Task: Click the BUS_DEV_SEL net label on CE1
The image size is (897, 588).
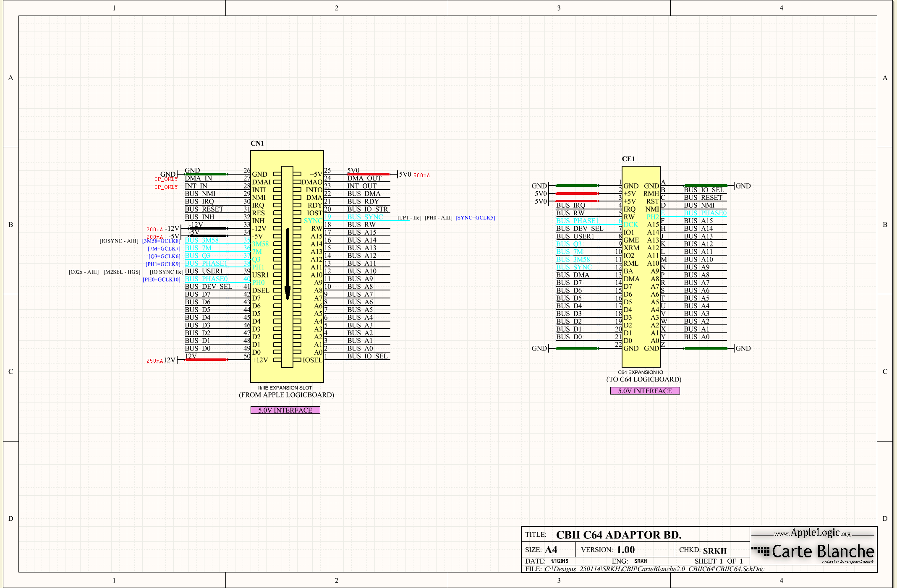Action: tap(580, 228)
